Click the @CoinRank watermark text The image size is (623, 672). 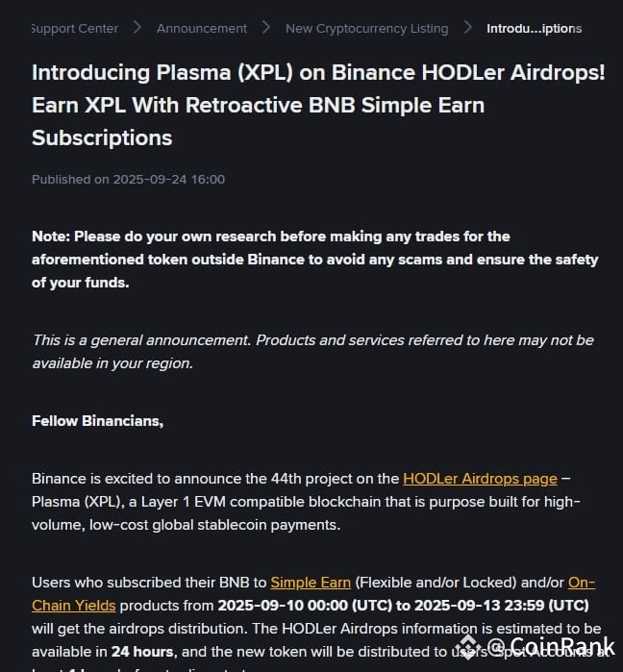[x=551, y=646]
